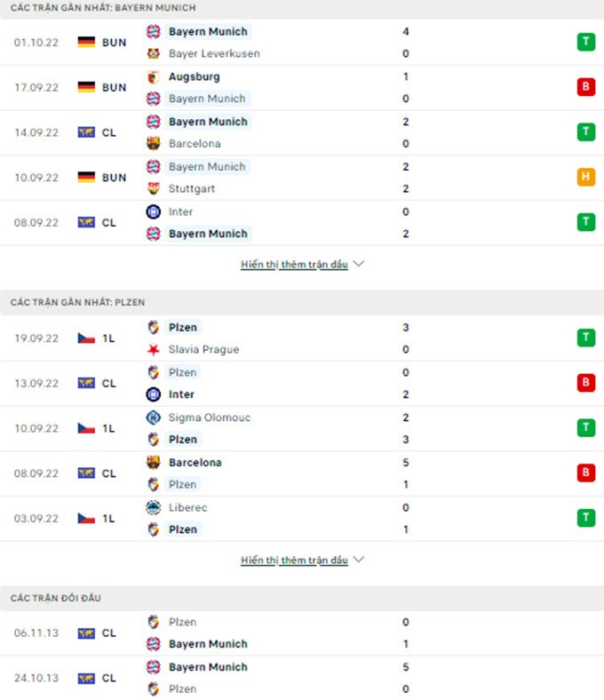604x700 pixels.
Task: Expand more Plzen recent matches chevron
Action: pos(359,561)
